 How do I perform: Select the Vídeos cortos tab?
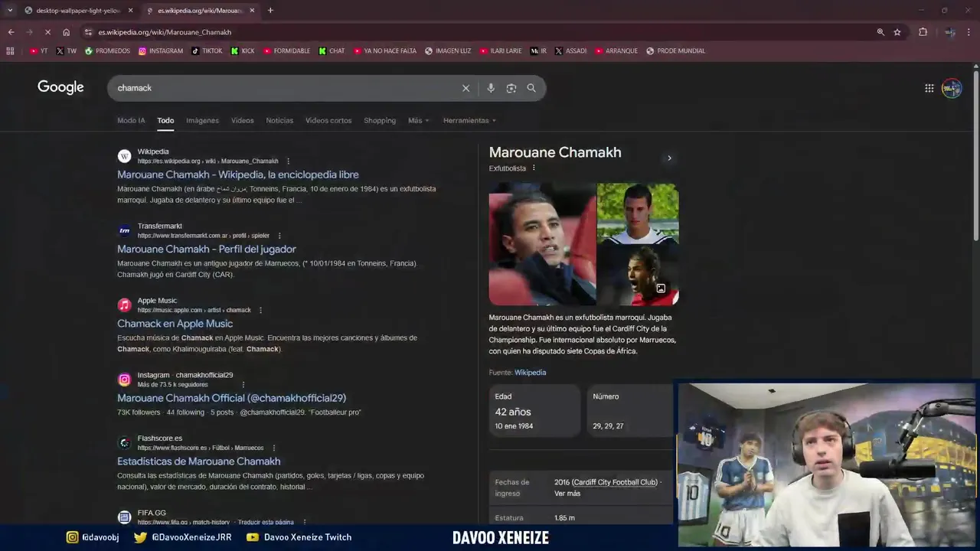point(328,120)
